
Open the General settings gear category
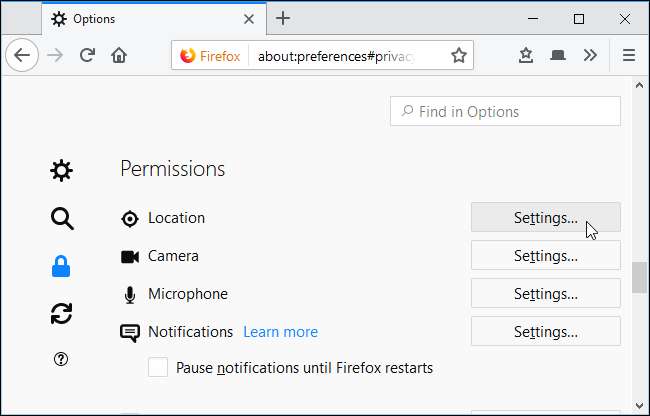point(61,171)
